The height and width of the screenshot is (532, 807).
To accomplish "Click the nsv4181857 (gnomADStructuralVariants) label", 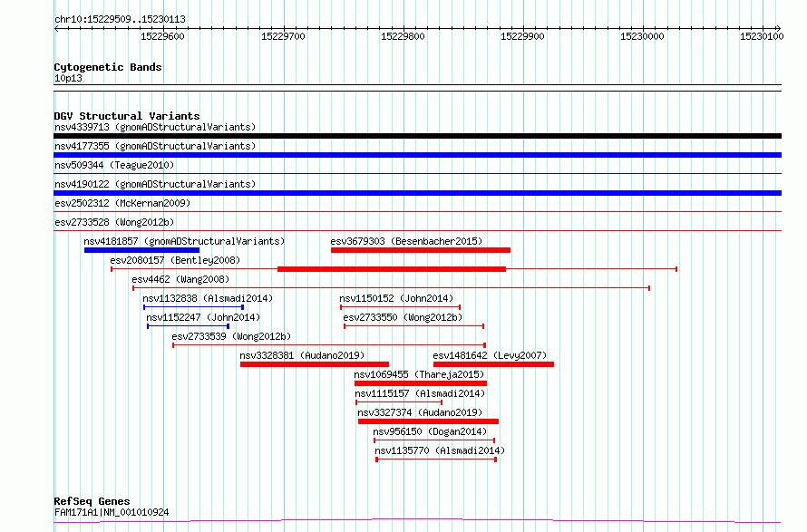I will (184, 241).
